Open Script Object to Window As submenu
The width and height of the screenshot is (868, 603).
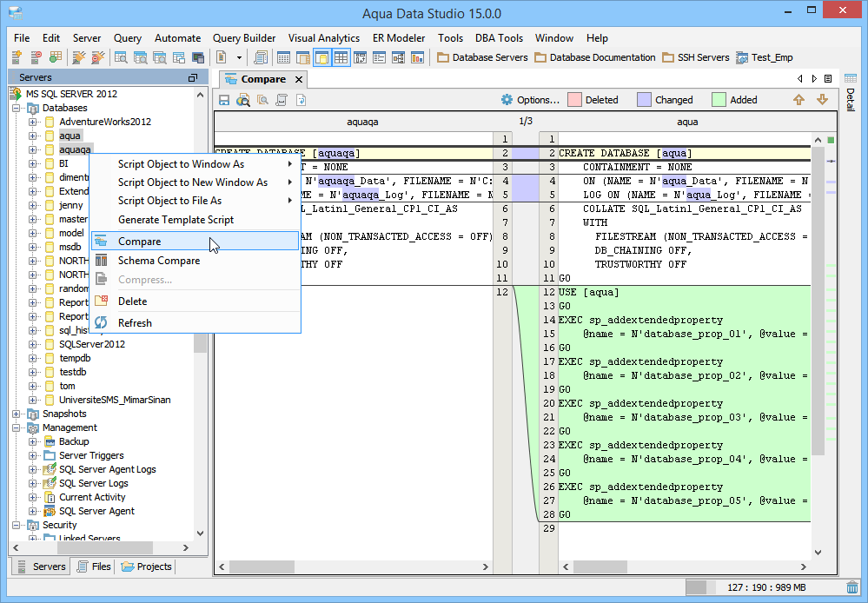point(181,164)
